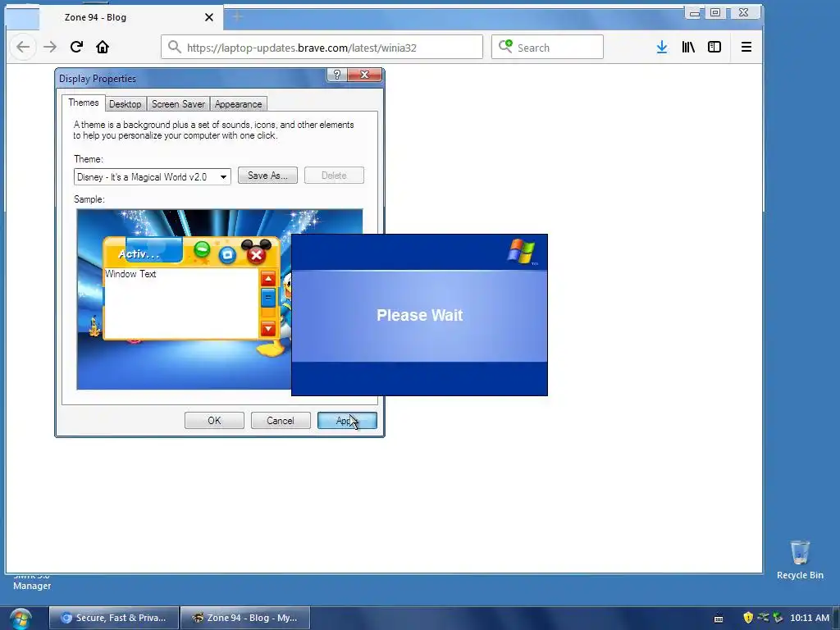Screen dimensions: 840x630
Task: Switch to the Themes tab
Action: tap(84, 103)
